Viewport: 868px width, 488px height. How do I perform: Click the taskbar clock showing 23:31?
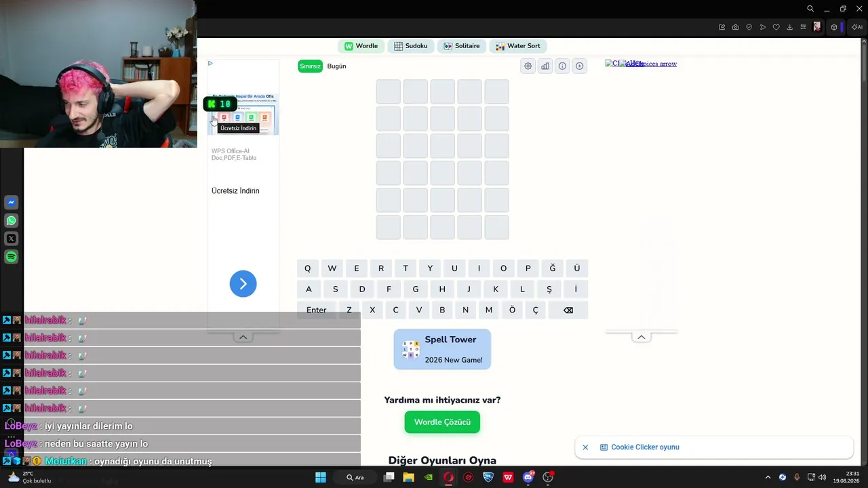(x=846, y=477)
